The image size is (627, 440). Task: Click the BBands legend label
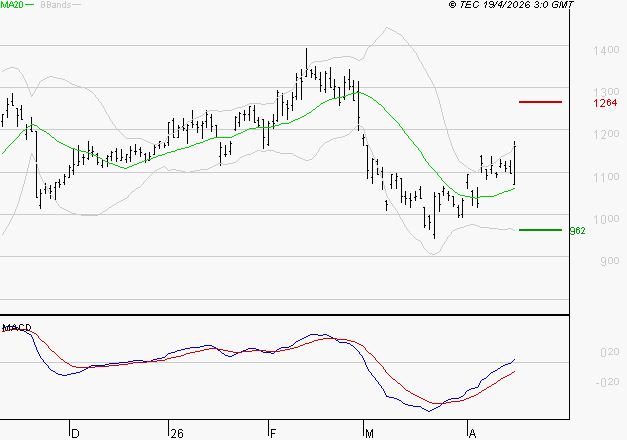56,5
